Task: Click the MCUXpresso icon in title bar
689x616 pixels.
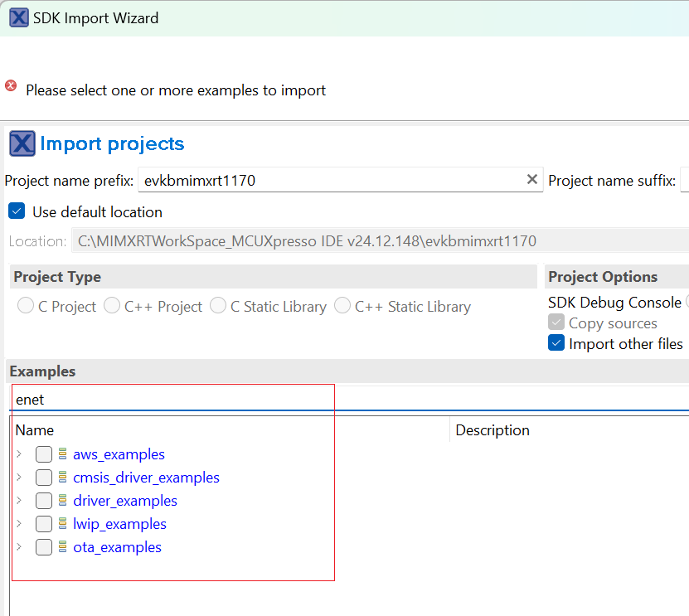Action: point(18,17)
